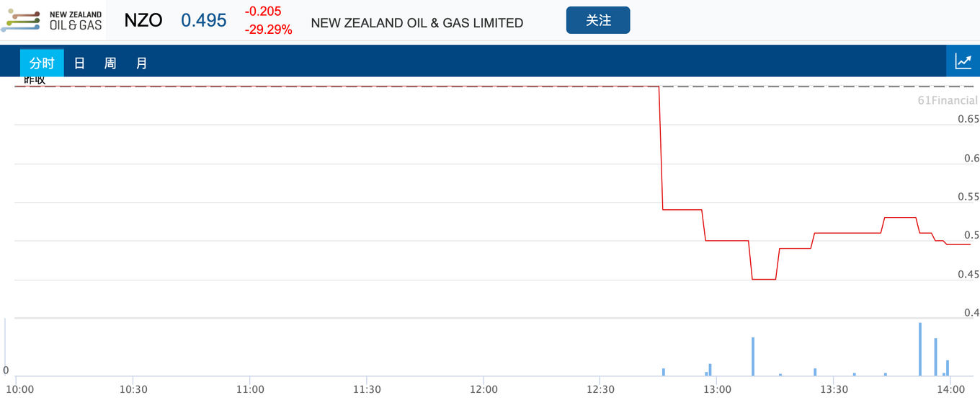Switch to the 月 monthly tab

[x=141, y=63]
